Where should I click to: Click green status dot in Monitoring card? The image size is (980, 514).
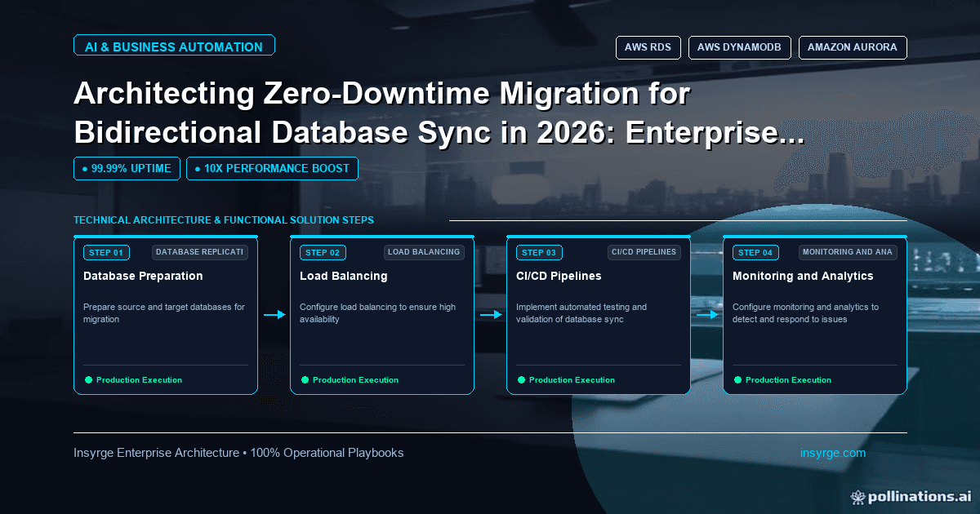pyautogui.click(x=737, y=379)
